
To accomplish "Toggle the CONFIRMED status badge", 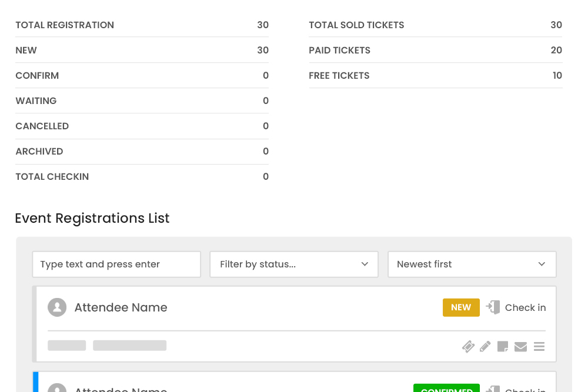I will pos(446,389).
